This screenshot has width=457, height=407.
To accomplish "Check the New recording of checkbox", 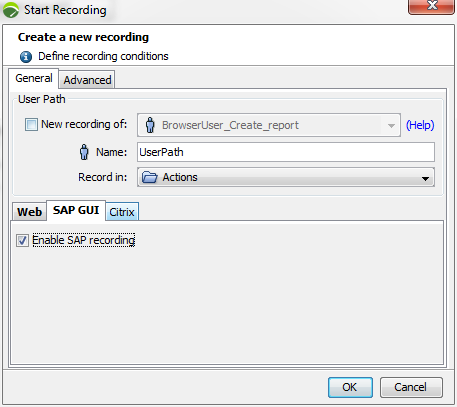I will click(x=31, y=125).
